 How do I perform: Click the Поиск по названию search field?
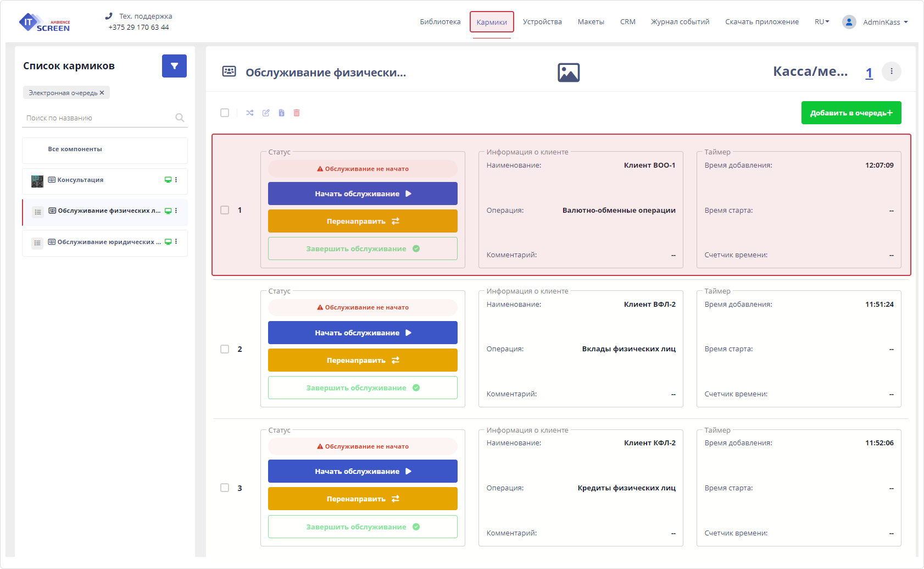[x=99, y=118]
